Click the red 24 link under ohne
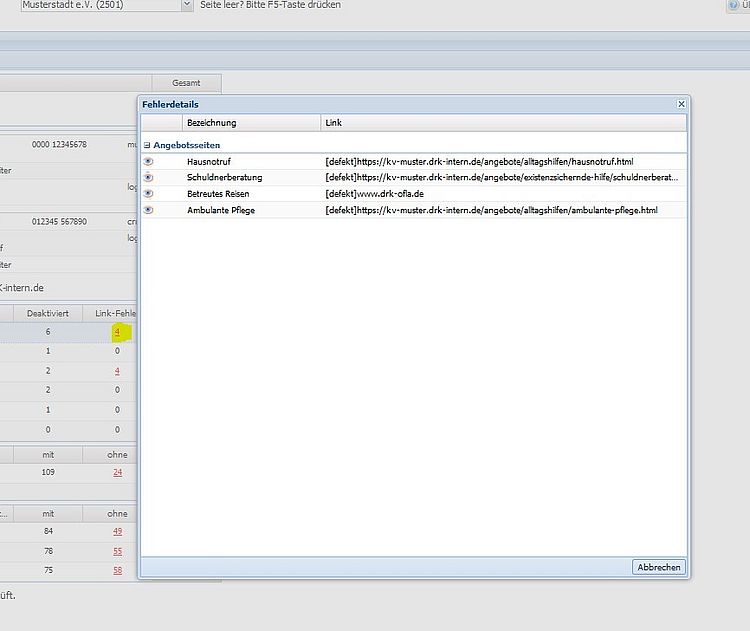This screenshot has width=750, height=631. click(x=117, y=472)
